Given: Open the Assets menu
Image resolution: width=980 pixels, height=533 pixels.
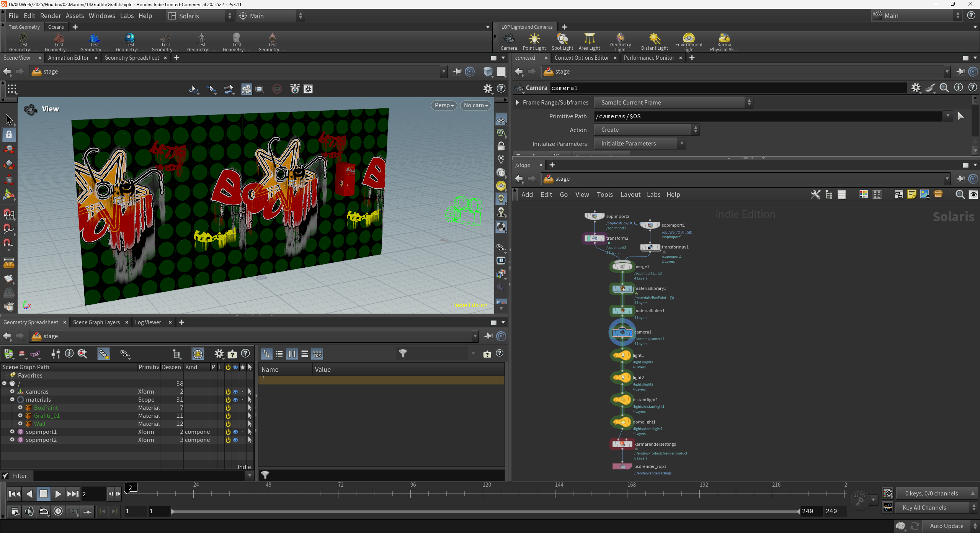Looking at the screenshot, I should 75,16.
